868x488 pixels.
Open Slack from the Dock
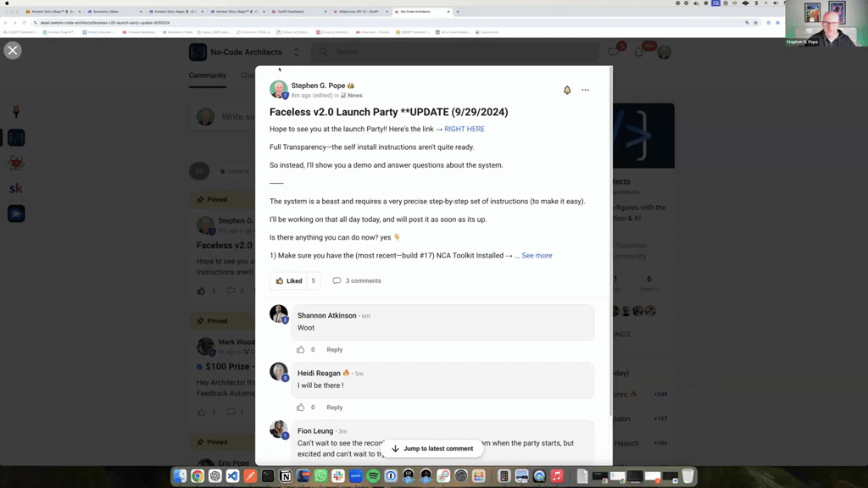[338, 476]
